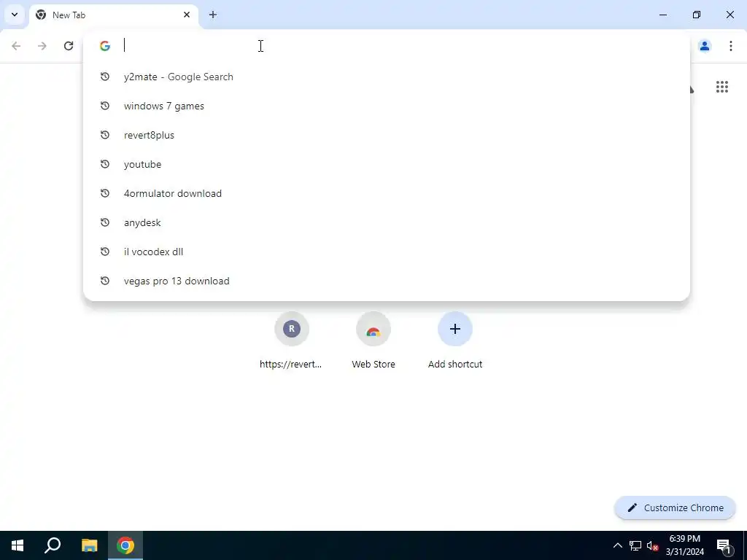Screen dimensions: 747x560
Task: Click history icon beside revert8plus
Action: [105, 135]
